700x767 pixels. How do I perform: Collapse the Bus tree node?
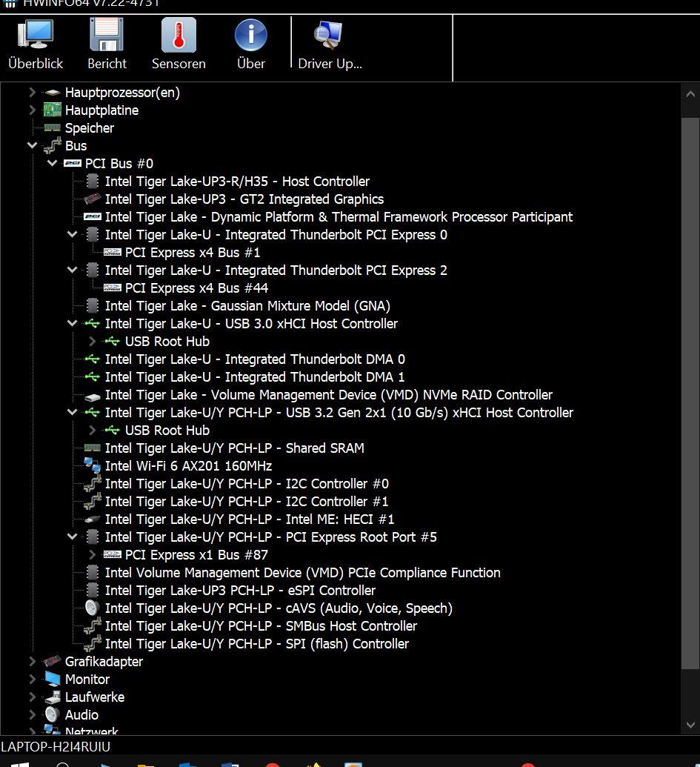(33, 145)
